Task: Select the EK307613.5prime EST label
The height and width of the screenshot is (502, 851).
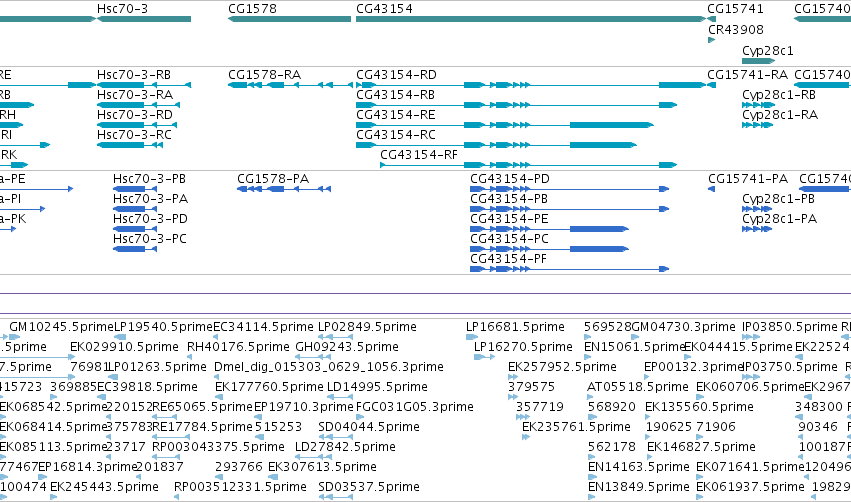Action: (322, 467)
